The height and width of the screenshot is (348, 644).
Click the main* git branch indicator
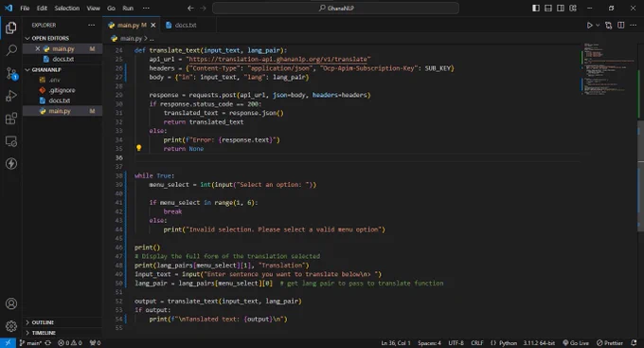[30, 343]
